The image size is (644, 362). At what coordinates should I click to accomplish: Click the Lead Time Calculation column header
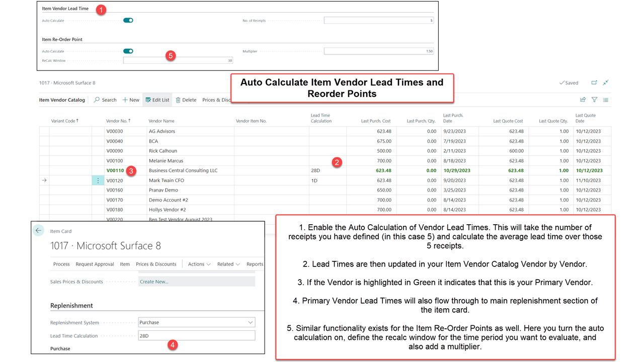click(321, 118)
